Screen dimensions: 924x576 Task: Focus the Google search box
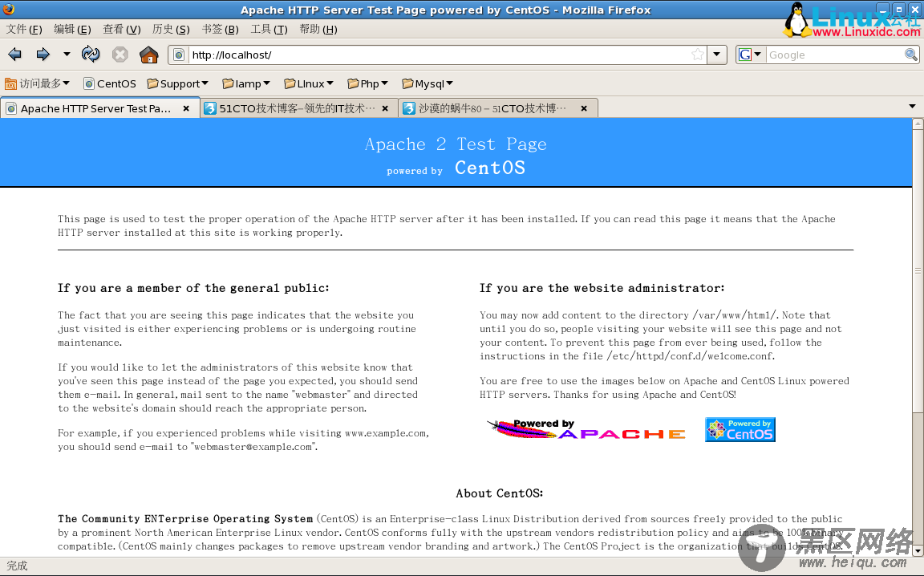(x=834, y=55)
